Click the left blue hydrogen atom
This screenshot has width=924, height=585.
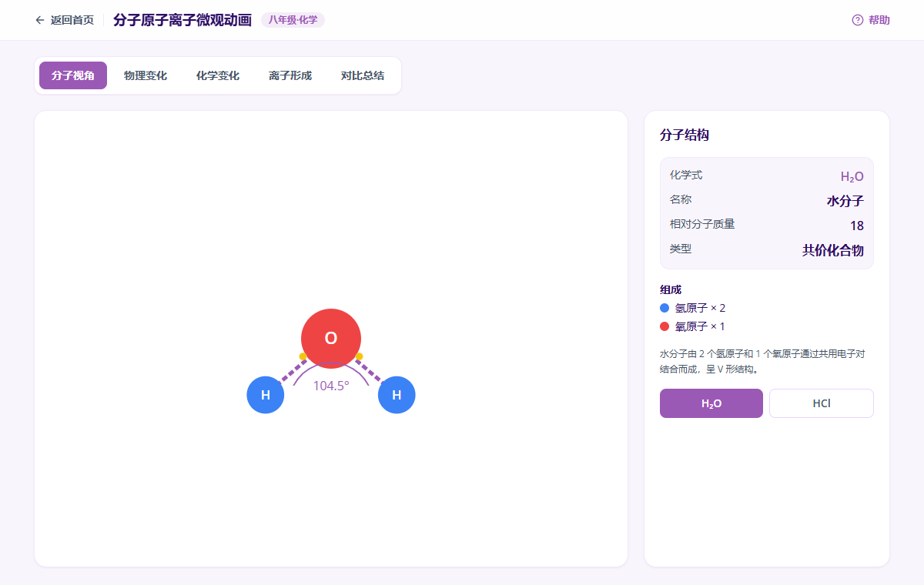tap(266, 395)
